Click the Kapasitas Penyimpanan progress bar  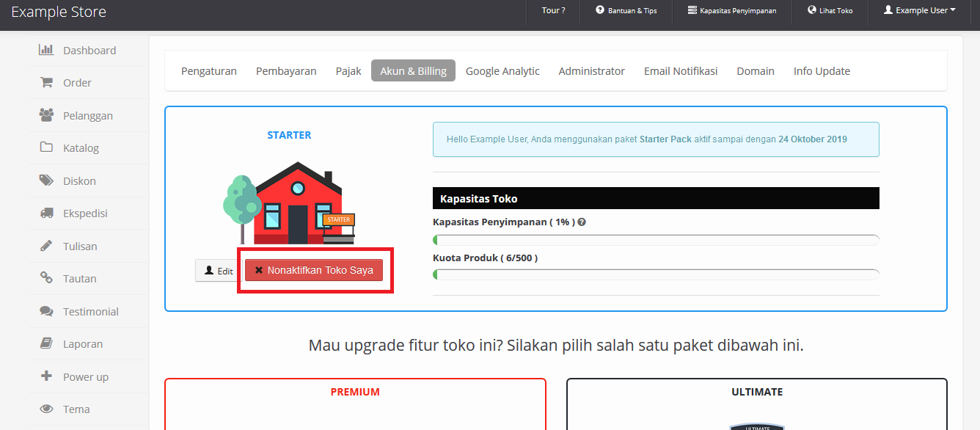(x=656, y=239)
